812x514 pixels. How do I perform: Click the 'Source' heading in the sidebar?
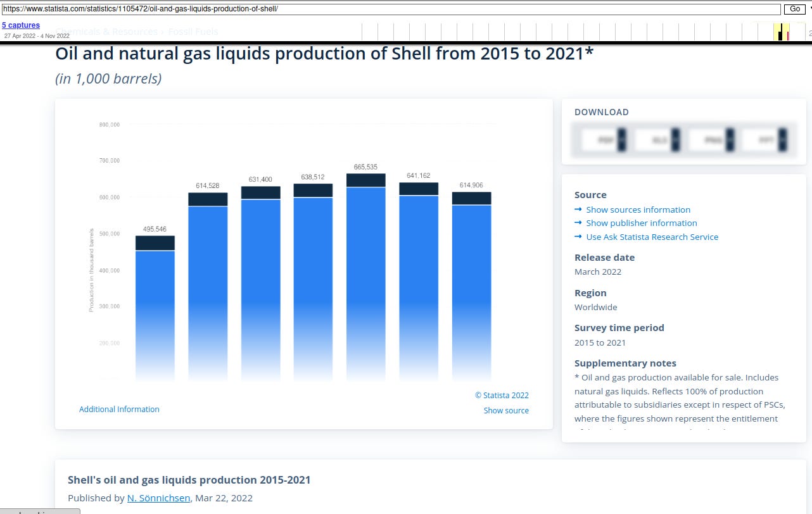coord(590,195)
